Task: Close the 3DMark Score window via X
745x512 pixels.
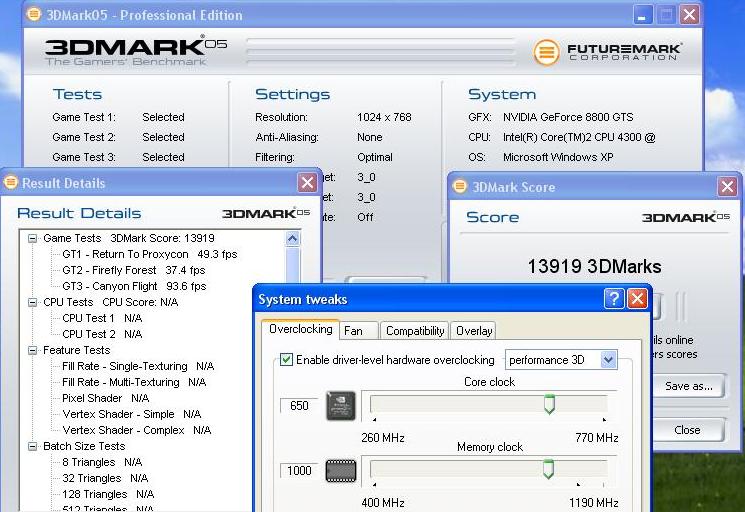Action: pos(727,187)
